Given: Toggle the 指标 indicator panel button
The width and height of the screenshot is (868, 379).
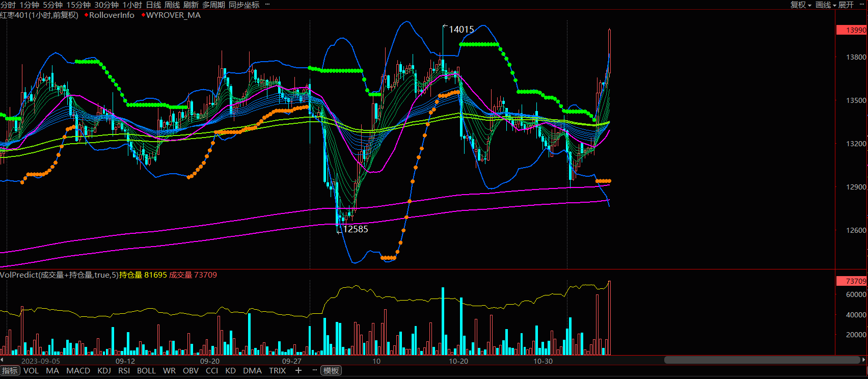Looking at the screenshot, I should pos(10,370).
